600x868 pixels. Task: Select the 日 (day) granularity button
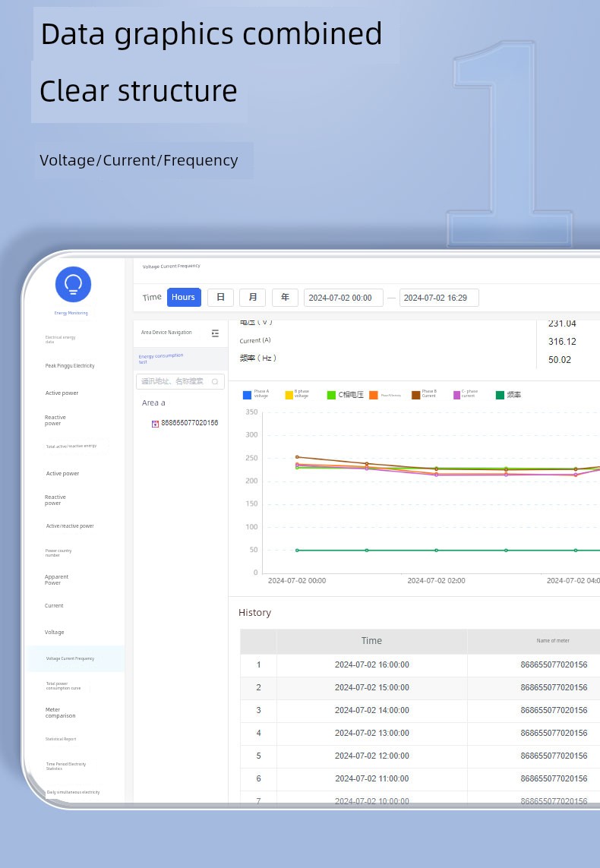(x=220, y=297)
